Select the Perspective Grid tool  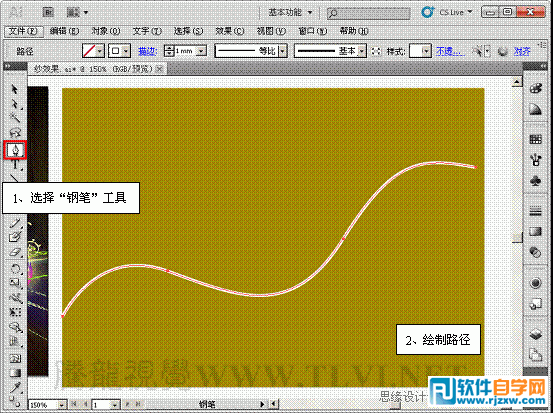tap(15, 341)
